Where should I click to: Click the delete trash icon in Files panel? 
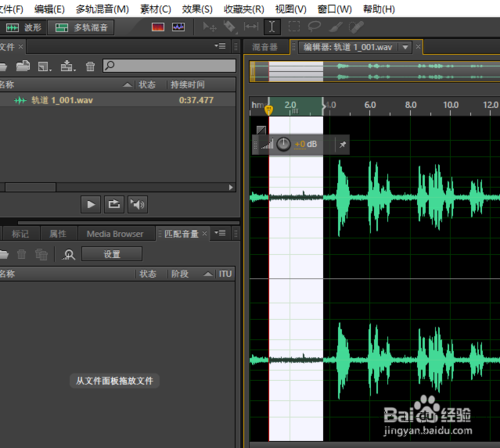90,66
